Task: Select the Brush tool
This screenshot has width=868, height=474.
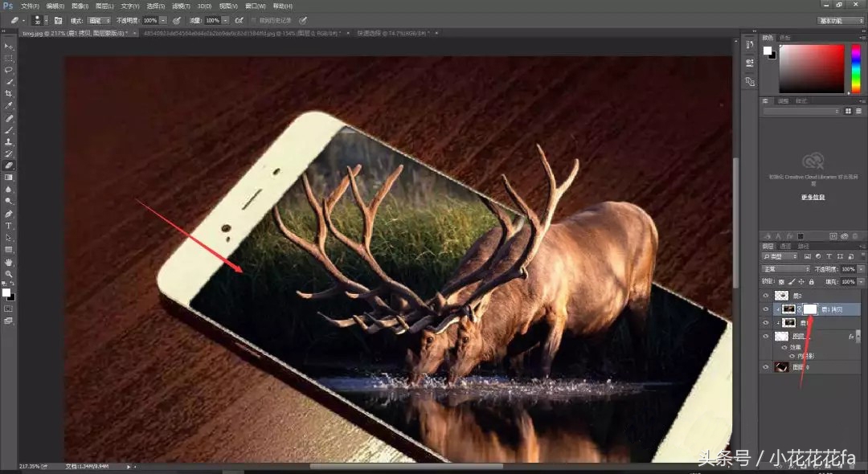Action: (9, 130)
